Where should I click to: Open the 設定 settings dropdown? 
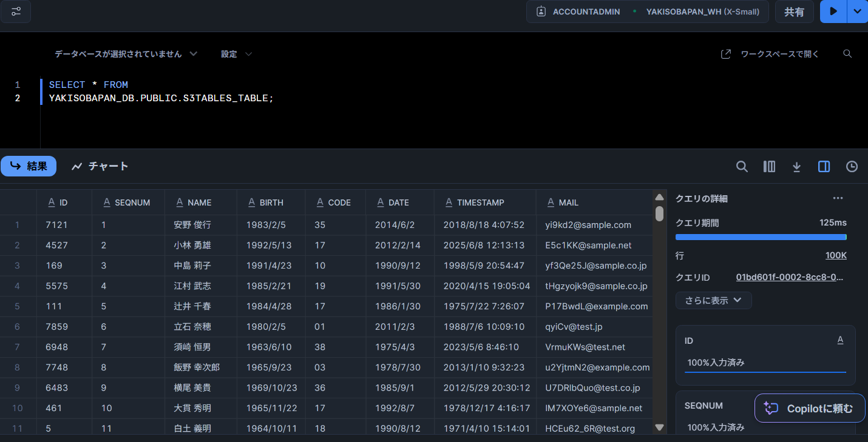pos(236,54)
